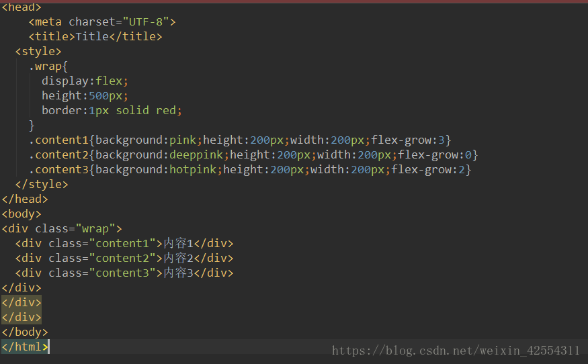This screenshot has height=364, width=588.
Task: Click the closing html tag
Action: (x=25, y=347)
